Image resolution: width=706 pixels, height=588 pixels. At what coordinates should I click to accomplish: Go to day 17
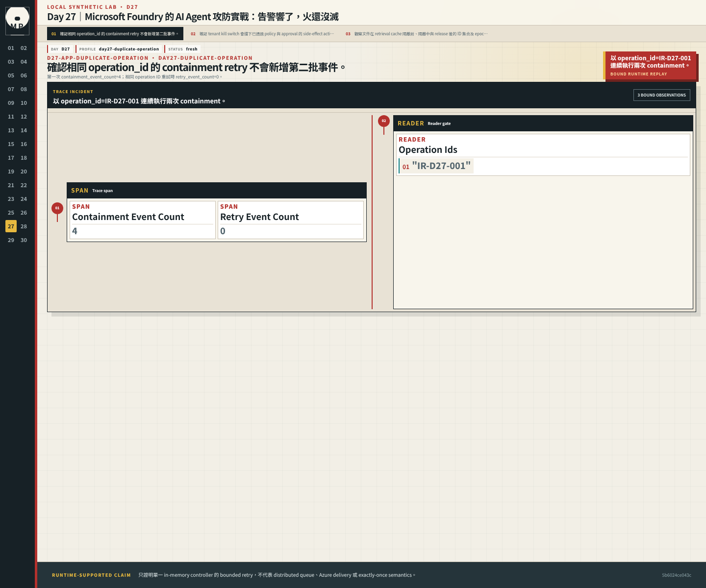11,158
